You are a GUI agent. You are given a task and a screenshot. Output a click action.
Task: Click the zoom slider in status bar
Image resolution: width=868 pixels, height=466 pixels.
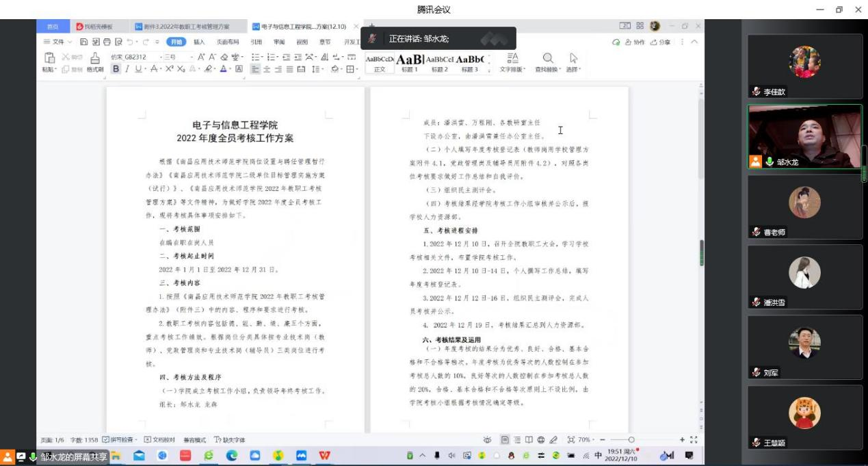[631, 439]
